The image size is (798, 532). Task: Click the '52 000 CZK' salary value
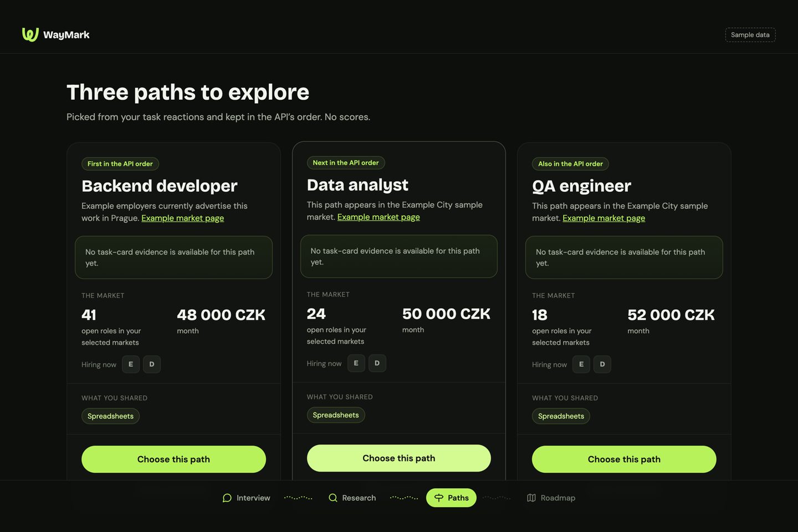pos(671,315)
